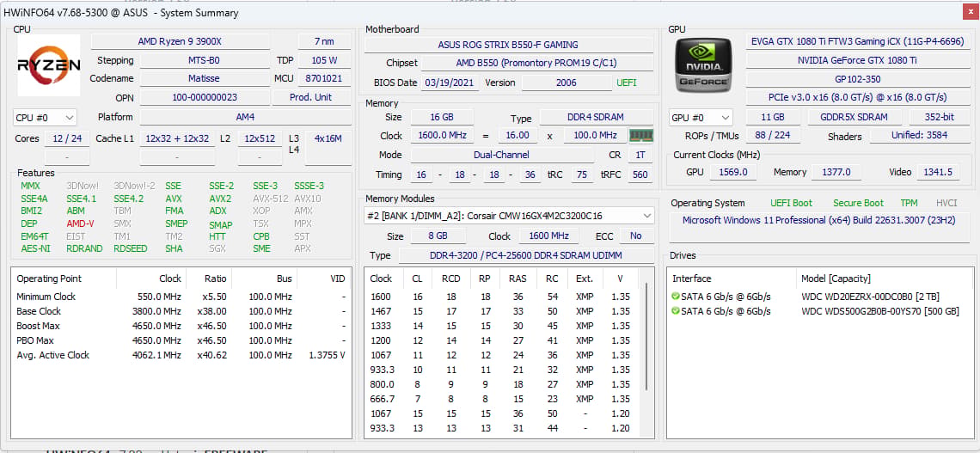Click the tRFC 560 value
The height and width of the screenshot is (453, 980).
[640, 175]
